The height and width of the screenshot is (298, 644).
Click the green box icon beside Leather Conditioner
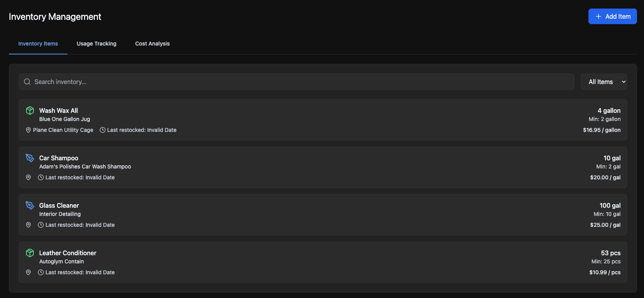[30, 253]
